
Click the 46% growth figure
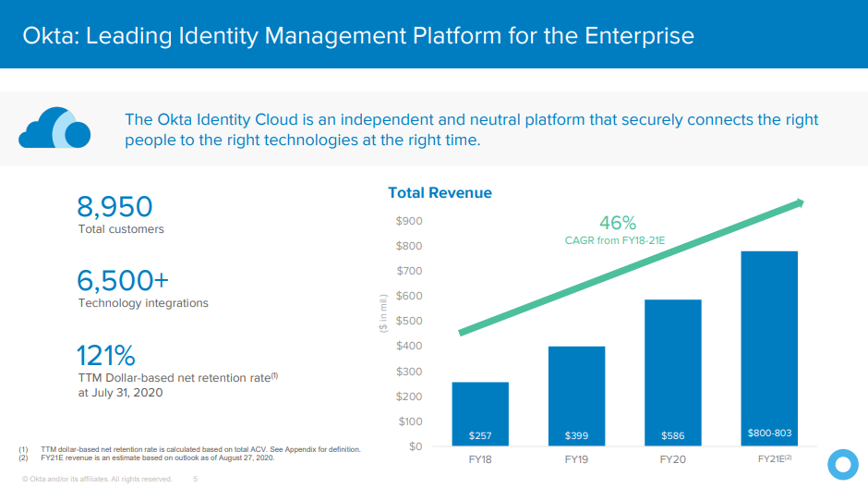[618, 223]
